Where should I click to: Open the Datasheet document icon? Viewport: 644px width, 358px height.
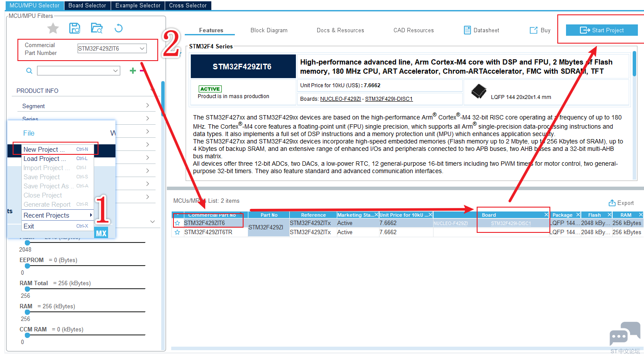tap(468, 30)
